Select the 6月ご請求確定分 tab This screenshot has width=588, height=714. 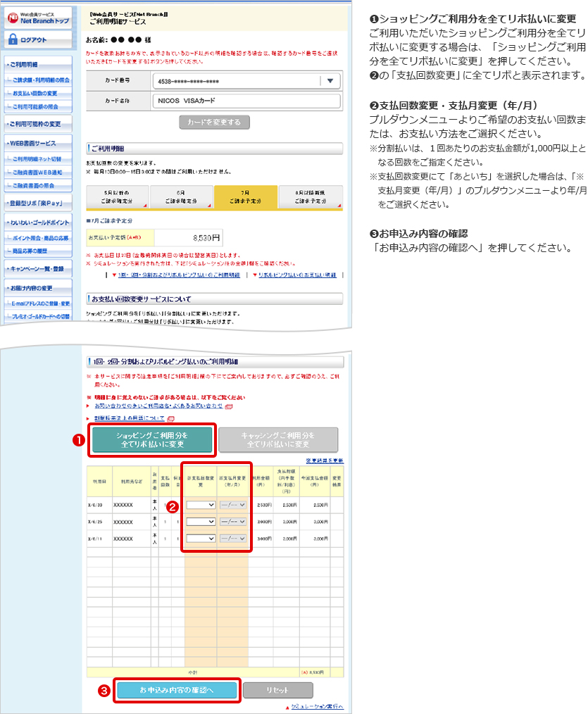click(x=181, y=196)
